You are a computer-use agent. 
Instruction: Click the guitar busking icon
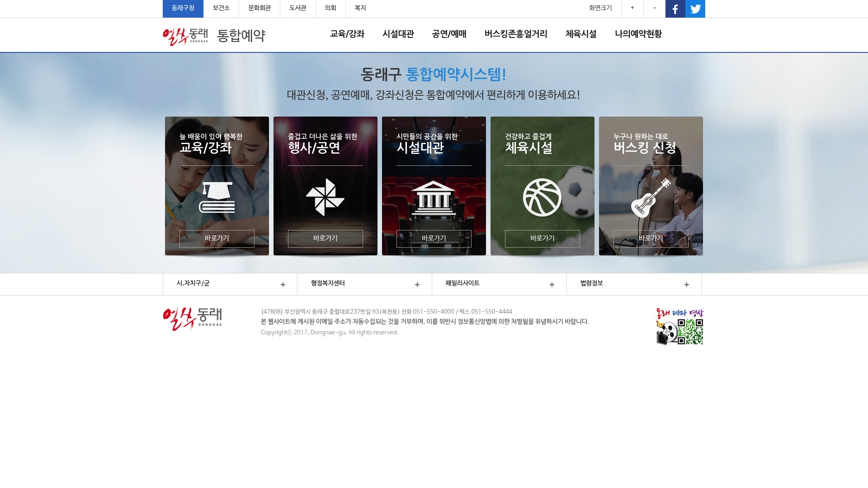click(x=651, y=198)
